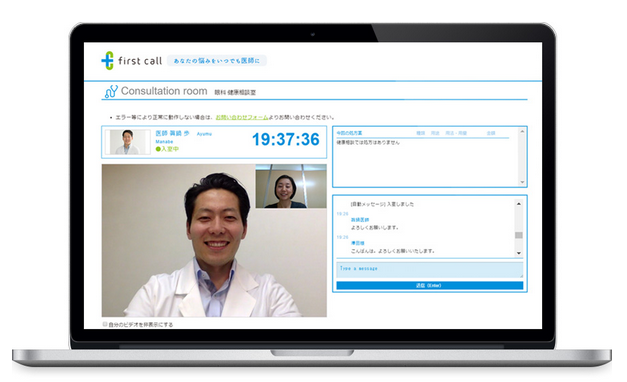The height and width of the screenshot is (382, 627).
Task: Click the よろしくお願いします。 chat message
Action: 375,228
